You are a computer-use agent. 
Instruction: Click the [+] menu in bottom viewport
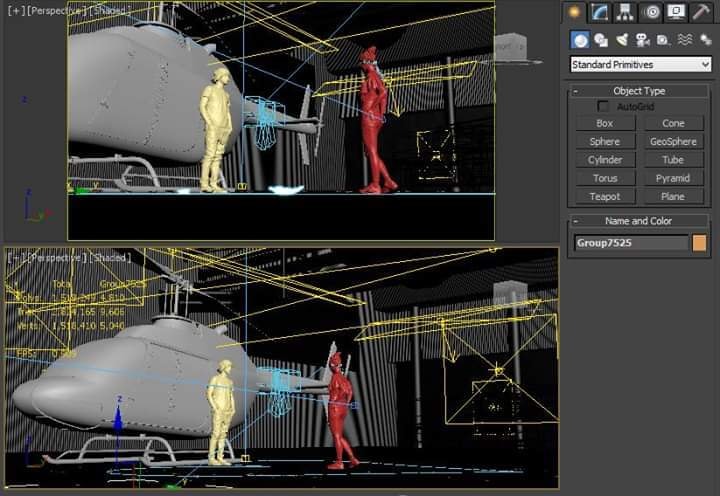click(x=16, y=258)
